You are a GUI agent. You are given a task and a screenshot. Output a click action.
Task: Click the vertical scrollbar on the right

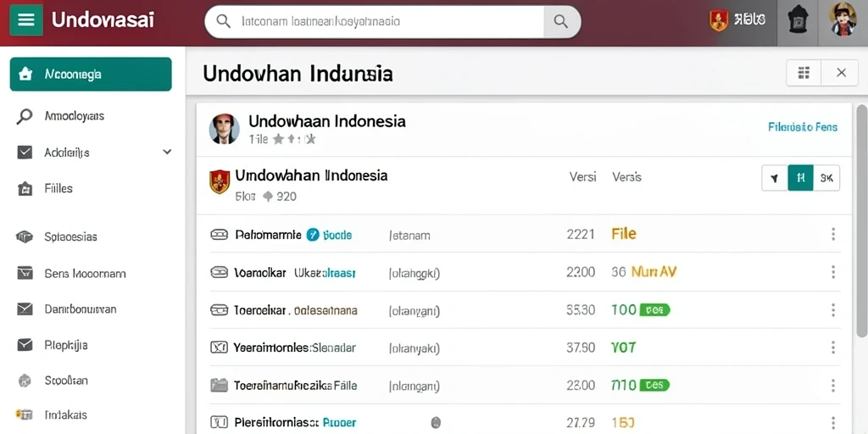[x=861, y=220]
